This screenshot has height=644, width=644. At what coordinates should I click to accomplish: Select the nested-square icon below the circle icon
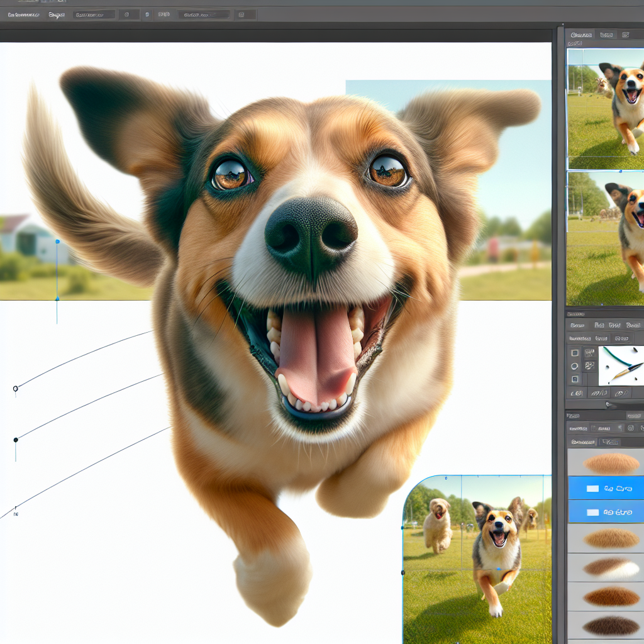pyautogui.click(x=575, y=379)
